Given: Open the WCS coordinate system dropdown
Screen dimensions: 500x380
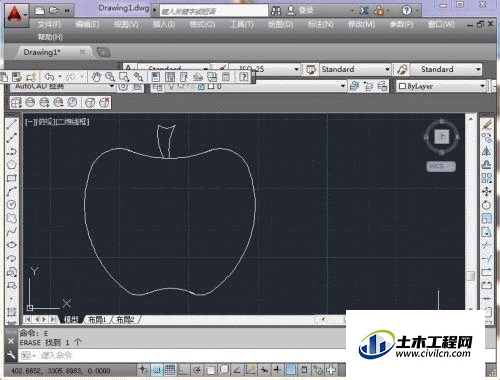Looking at the screenshot, I should point(441,166).
